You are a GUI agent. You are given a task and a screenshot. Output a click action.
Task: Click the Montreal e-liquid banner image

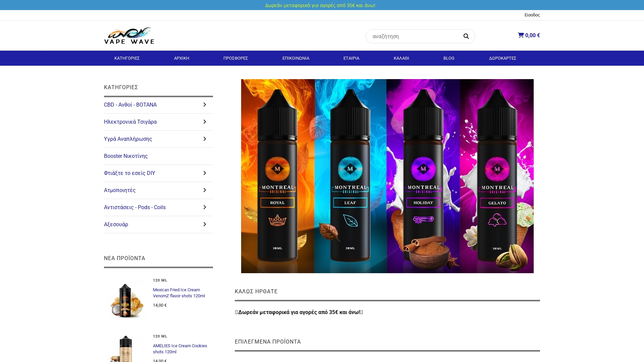click(x=387, y=176)
